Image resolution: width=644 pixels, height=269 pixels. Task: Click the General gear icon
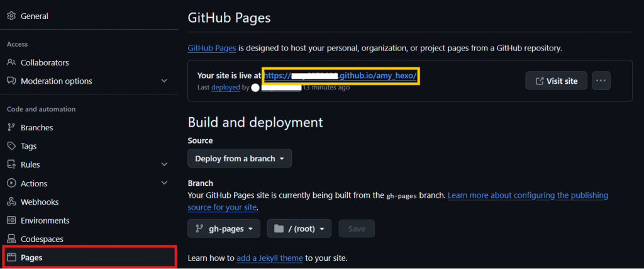[x=11, y=16]
